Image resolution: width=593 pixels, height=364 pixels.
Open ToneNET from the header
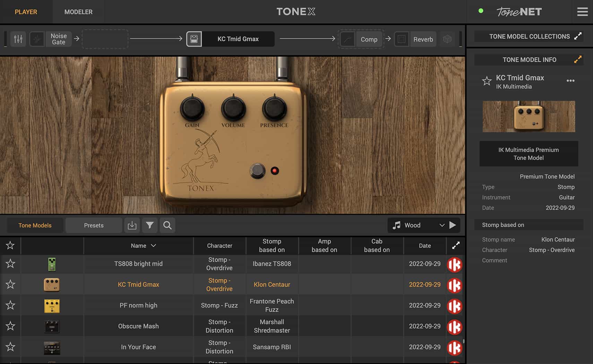[519, 12]
